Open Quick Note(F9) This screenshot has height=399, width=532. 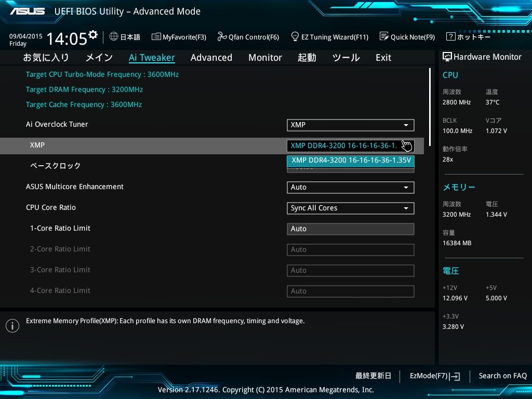tap(407, 37)
